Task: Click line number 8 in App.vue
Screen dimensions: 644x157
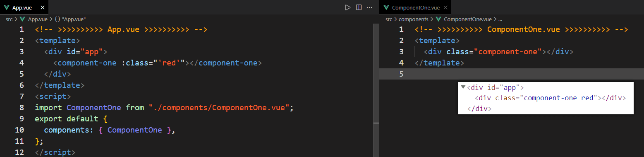Action: pos(22,107)
